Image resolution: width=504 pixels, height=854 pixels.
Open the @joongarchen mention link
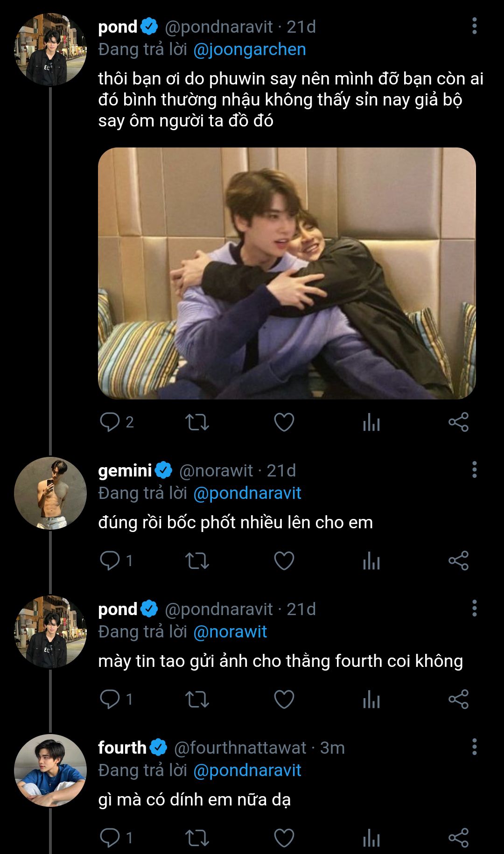pyautogui.click(x=250, y=49)
